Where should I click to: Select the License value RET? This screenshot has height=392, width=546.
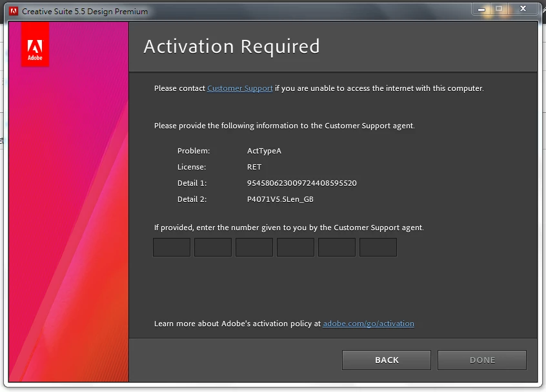pyautogui.click(x=254, y=167)
